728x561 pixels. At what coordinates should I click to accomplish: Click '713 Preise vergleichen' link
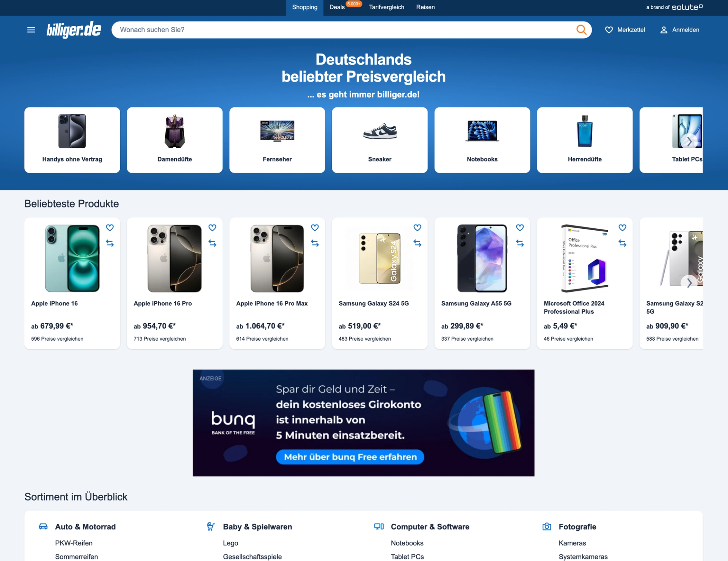tap(160, 339)
